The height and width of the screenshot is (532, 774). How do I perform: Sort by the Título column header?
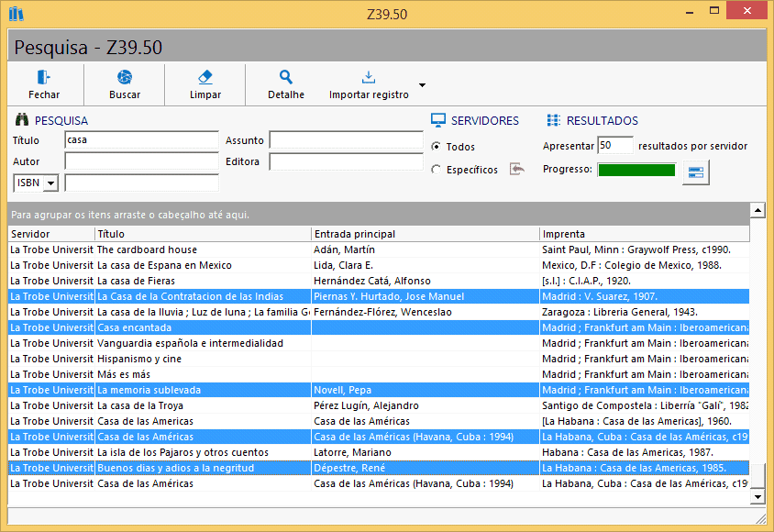point(203,234)
